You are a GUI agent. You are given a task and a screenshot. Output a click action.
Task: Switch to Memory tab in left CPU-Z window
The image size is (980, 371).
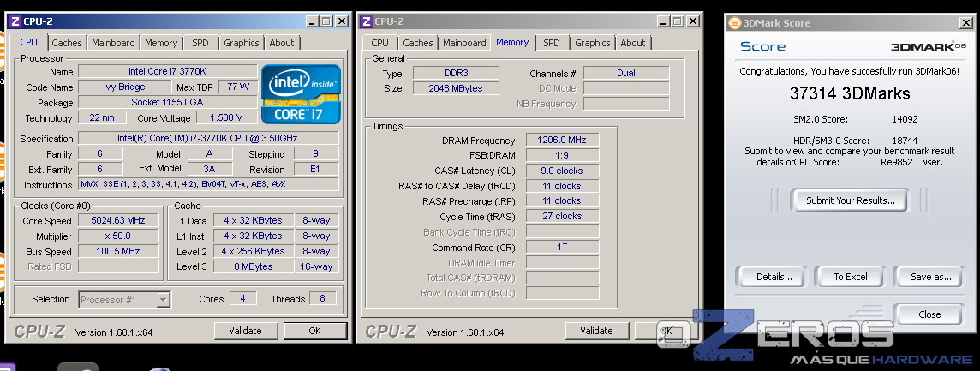point(161,43)
